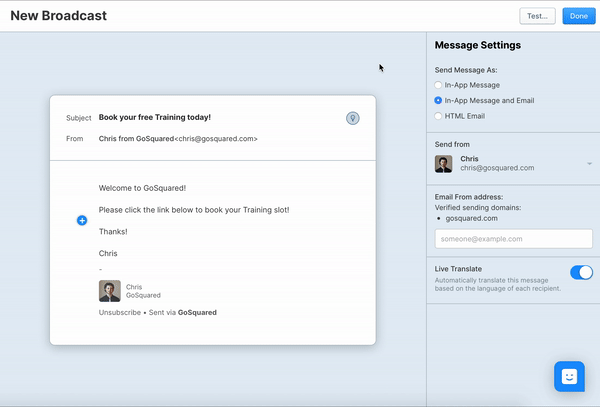
Task: Focus the Email From address input field
Action: [513, 239]
